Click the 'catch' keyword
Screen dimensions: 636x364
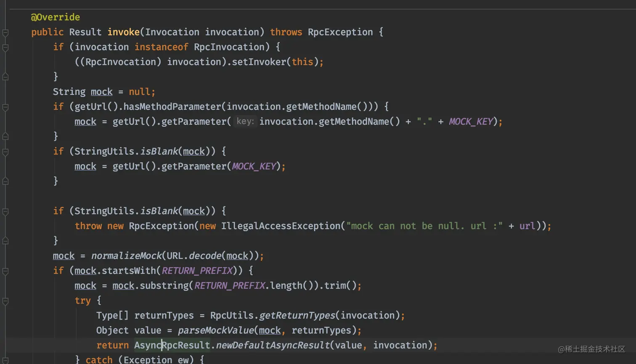point(99,360)
